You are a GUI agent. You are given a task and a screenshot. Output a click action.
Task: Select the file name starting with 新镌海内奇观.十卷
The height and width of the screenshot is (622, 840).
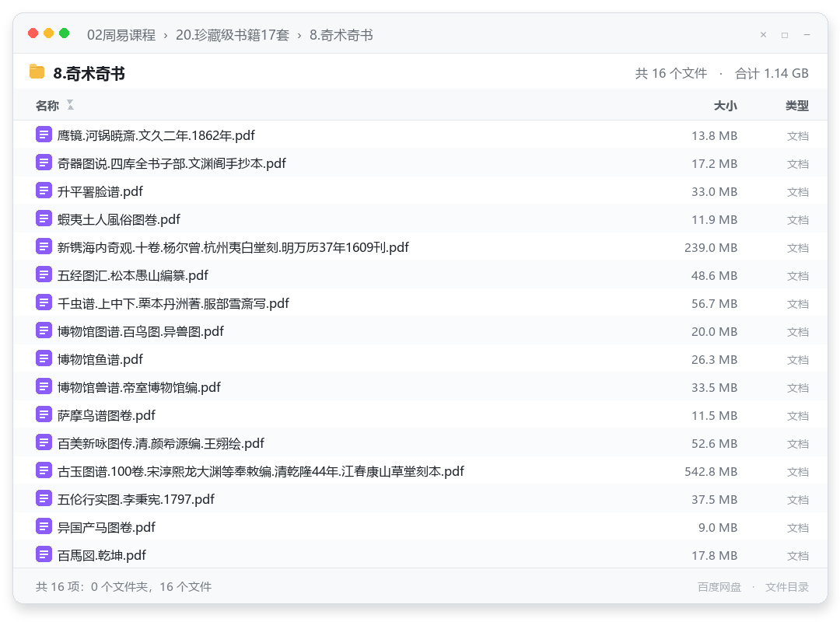click(233, 247)
